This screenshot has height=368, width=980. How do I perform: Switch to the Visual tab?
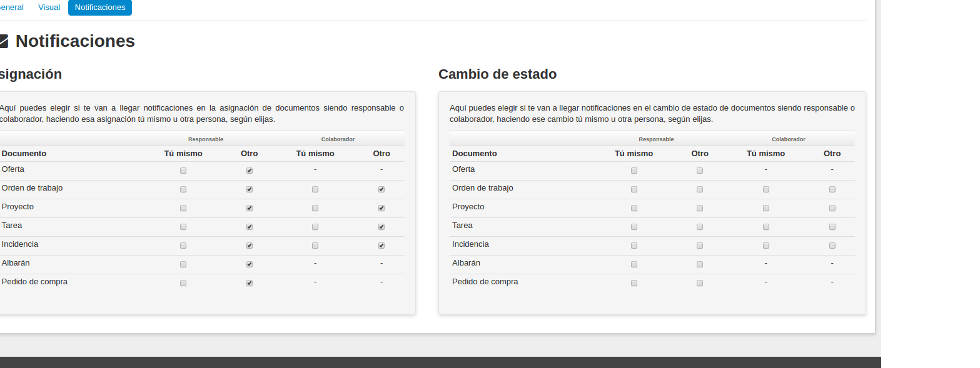[x=49, y=7]
